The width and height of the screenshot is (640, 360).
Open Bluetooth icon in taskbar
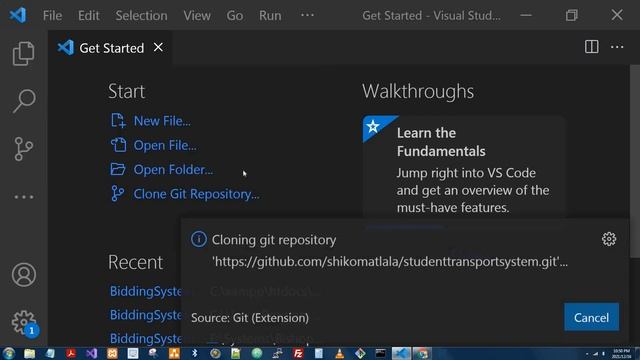pyautogui.click(x=195, y=353)
